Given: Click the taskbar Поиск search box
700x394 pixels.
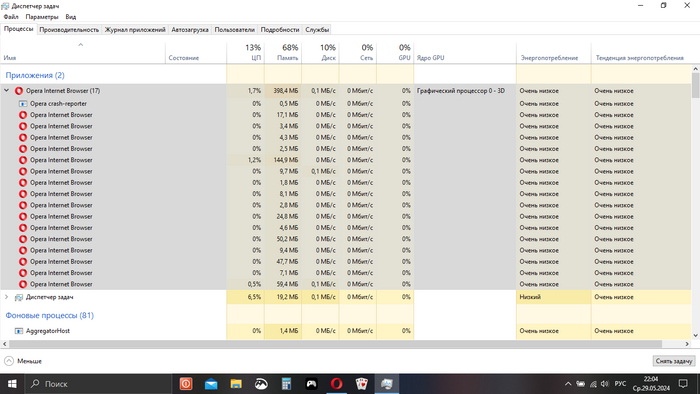Looking at the screenshot, I should 98,384.
